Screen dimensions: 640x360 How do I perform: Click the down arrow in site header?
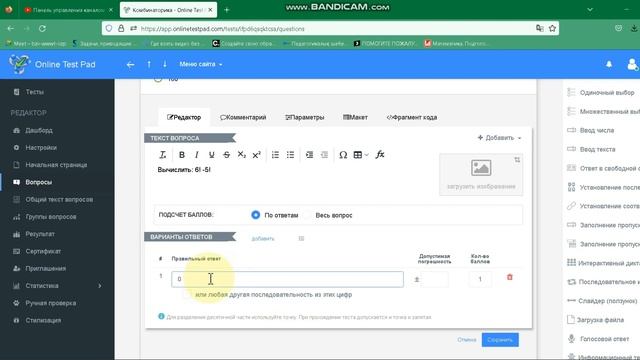(x=164, y=64)
